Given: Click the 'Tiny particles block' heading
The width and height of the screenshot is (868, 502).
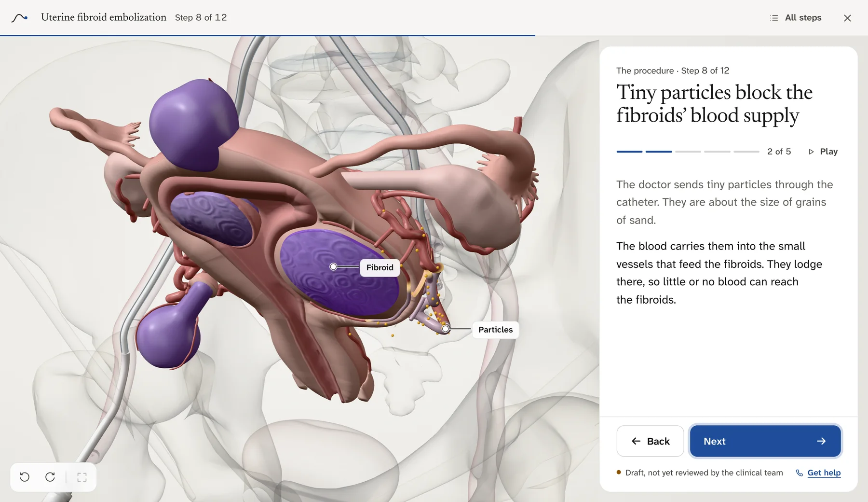Looking at the screenshot, I should click(x=715, y=104).
